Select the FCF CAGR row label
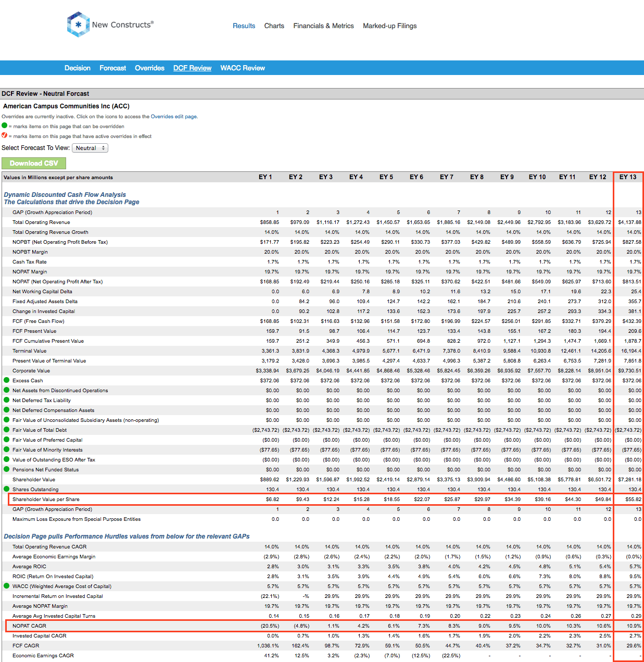644x662 pixels. point(26,646)
